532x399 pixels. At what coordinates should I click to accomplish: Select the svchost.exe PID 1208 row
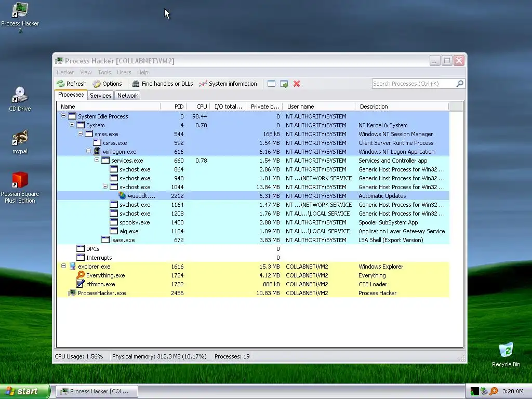click(253, 213)
